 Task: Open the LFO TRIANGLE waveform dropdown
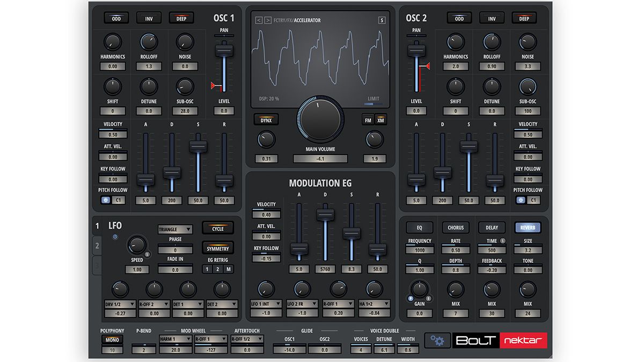[175, 230]
